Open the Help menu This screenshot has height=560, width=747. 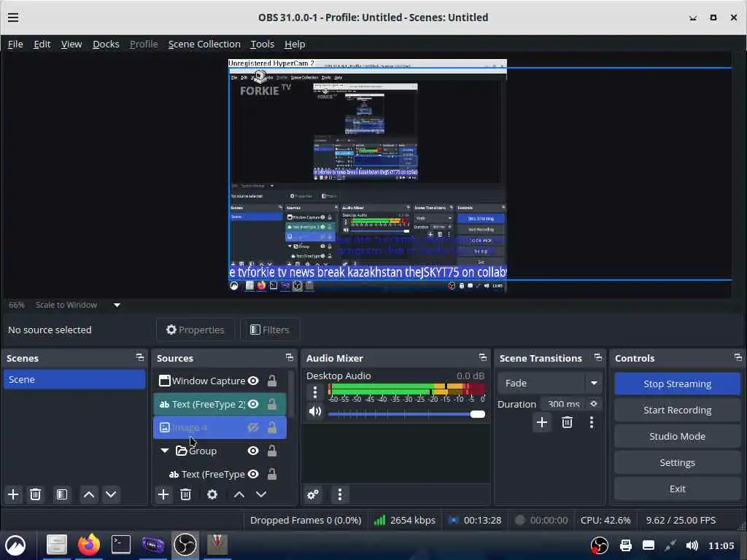[x=295, y=44]
